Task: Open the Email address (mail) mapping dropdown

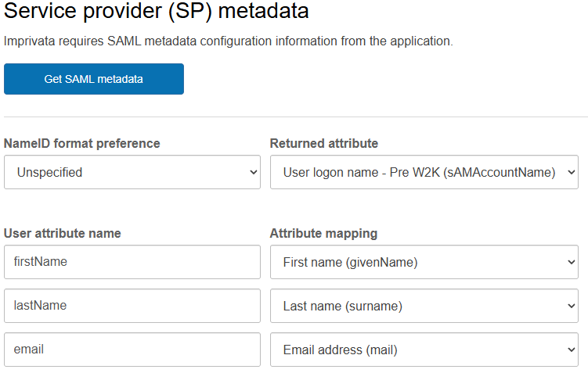Action: [x=424, y=350]
